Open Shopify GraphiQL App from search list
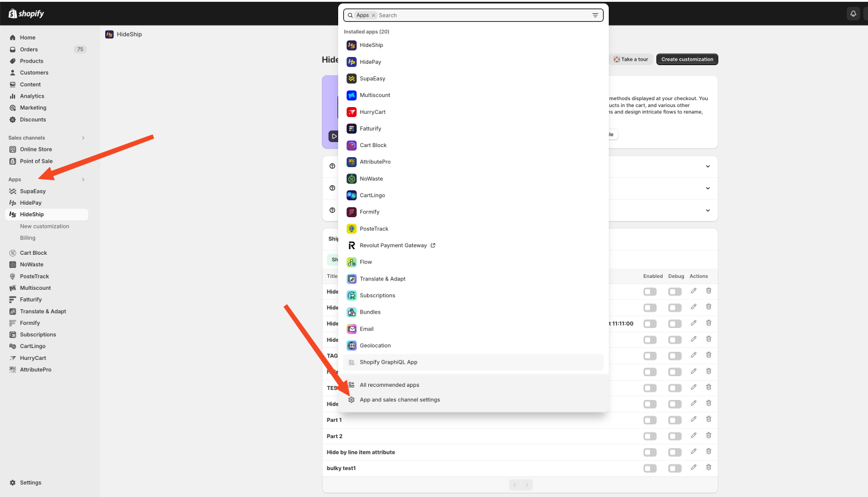 point(473,362)
